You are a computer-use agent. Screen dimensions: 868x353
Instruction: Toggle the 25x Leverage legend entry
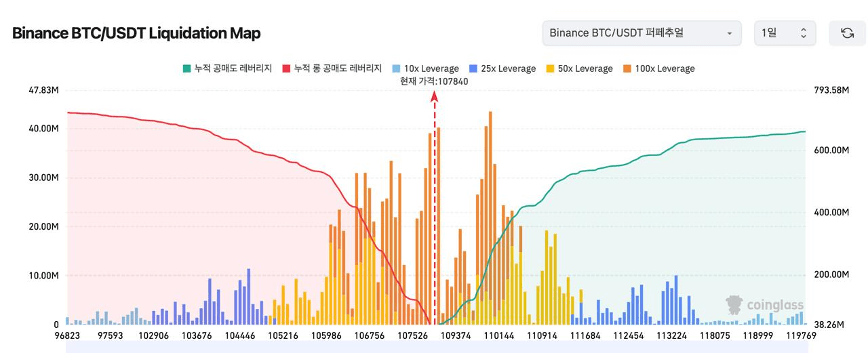coord(502,68)
